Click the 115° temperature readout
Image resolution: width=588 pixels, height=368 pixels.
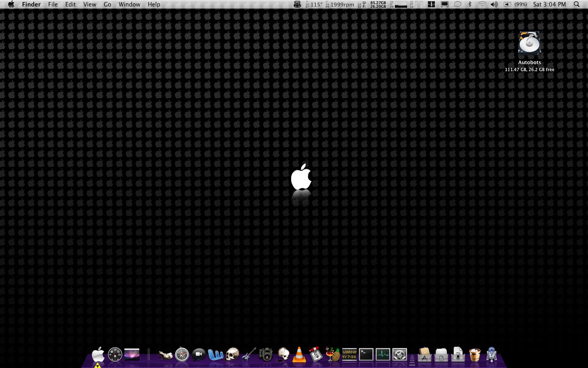314,4
